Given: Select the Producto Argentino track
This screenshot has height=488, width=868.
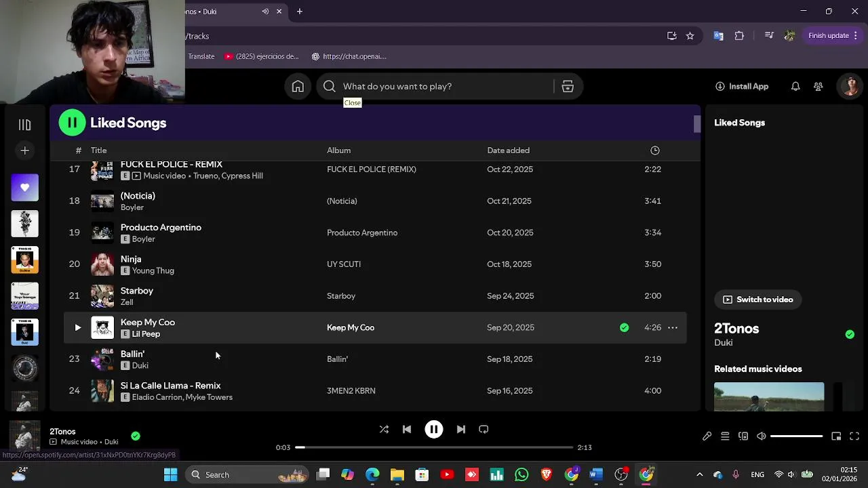Looking at the screenshot, I should [161, 228].
